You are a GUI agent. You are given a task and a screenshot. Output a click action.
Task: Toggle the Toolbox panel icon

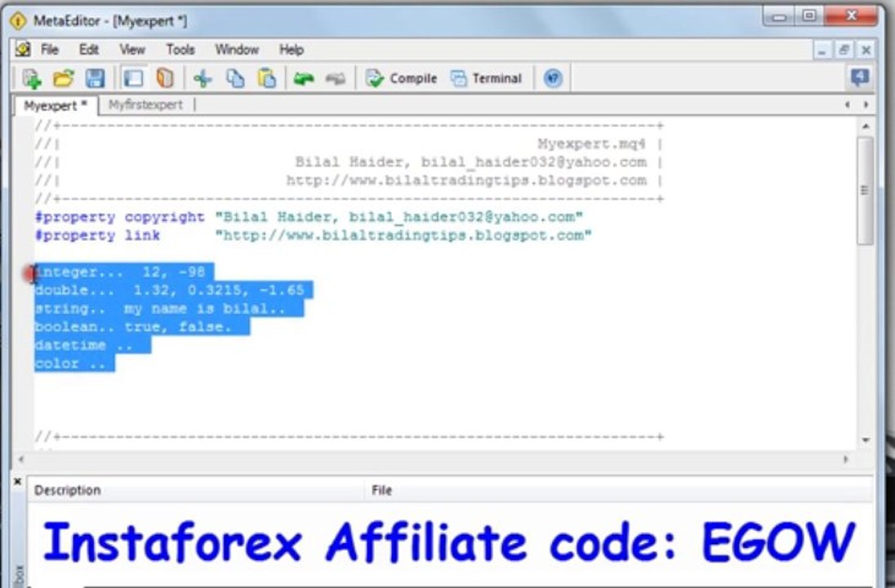pyautogui.click(x=164, y=78)
